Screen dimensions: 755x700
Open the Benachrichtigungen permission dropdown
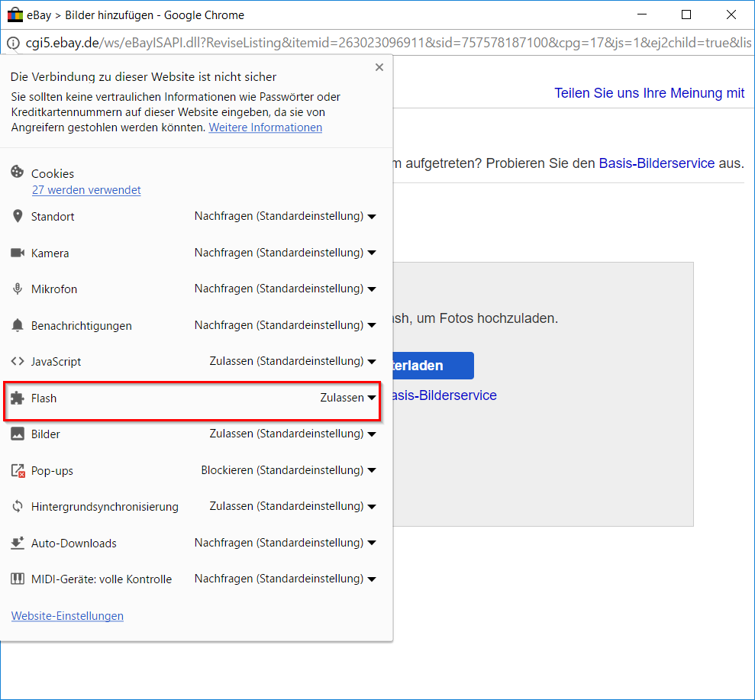coord(285,325)
